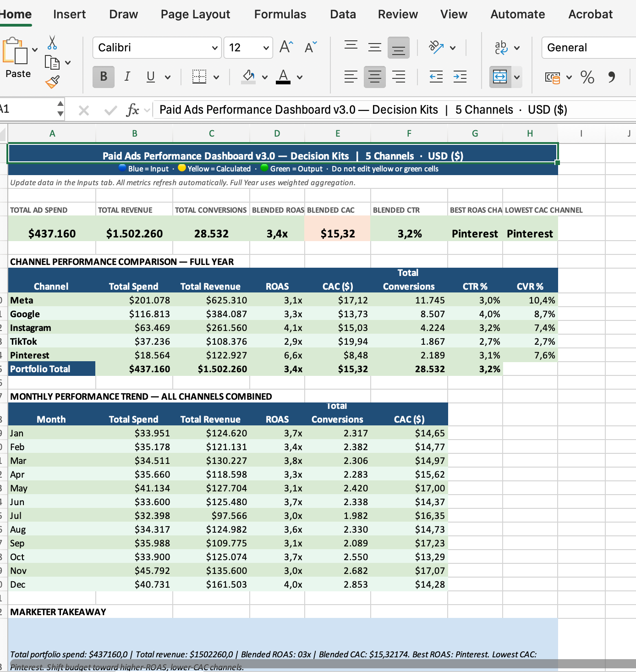
Task: Apply percent style format
Action: [x=587, y=77]
